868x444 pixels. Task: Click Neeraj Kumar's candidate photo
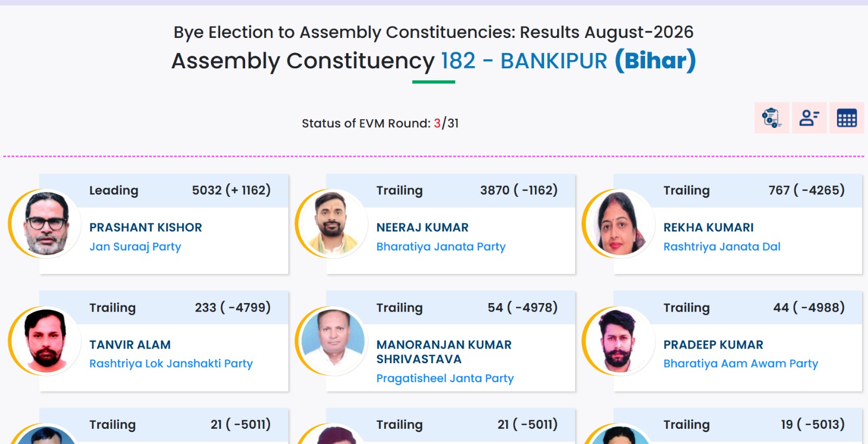[334, 223]
